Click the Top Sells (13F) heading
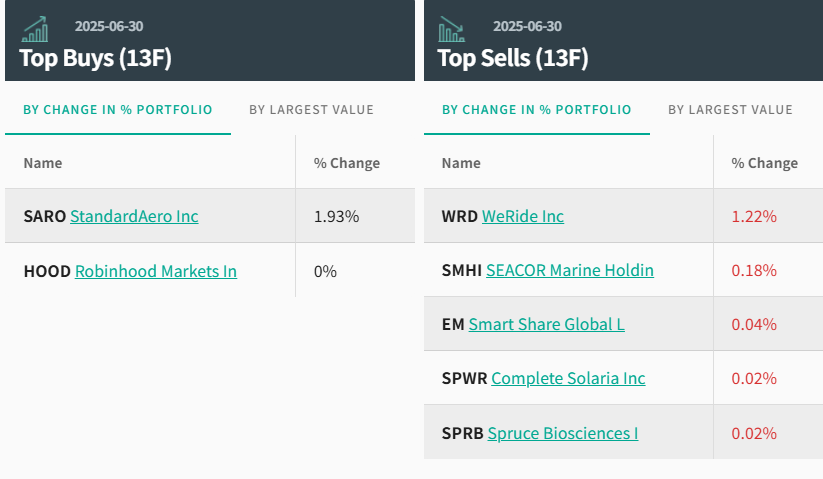Image resolution: width=823 pixels, height=479 pixels. click(513, 58)
